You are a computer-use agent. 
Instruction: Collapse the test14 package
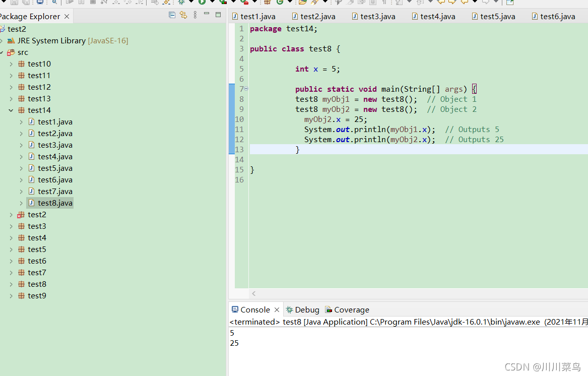tap(11, 110)
